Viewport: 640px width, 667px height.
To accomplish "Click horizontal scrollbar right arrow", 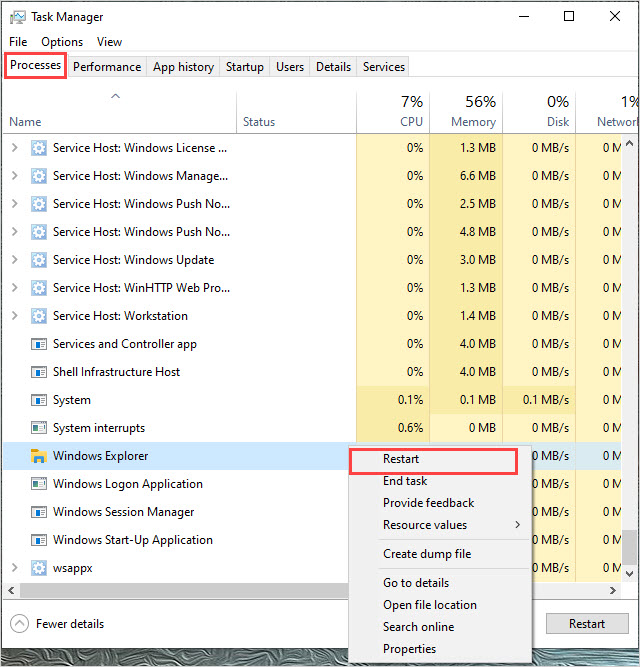I will [x=613, y=590].
